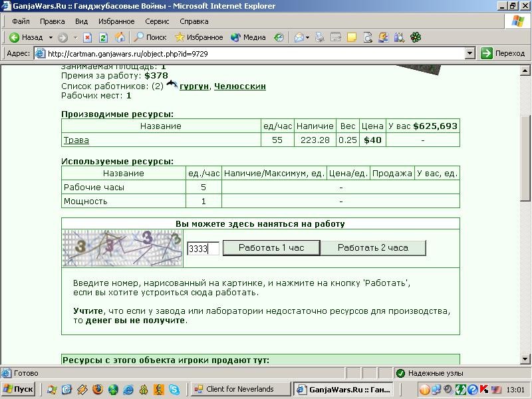Click the captcha number input field
The height and width of the screenshot is (399, 532).
(203, 248)
